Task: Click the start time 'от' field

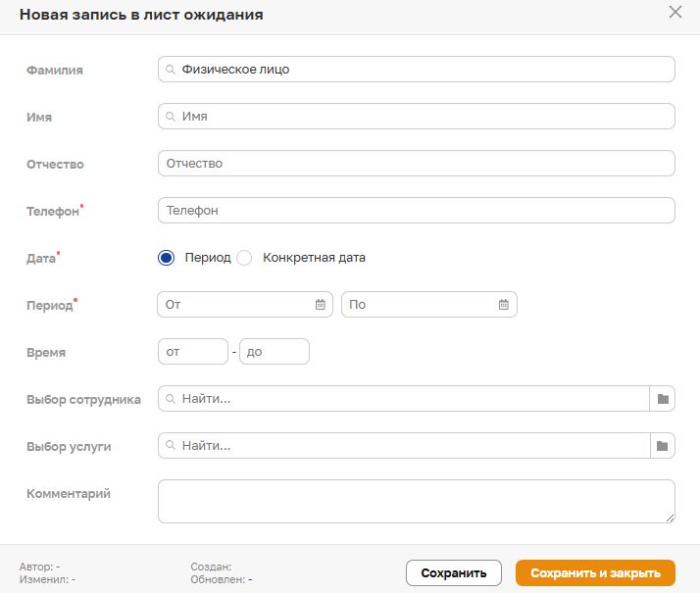Action: pyautogui.click(x=192, y=352)
